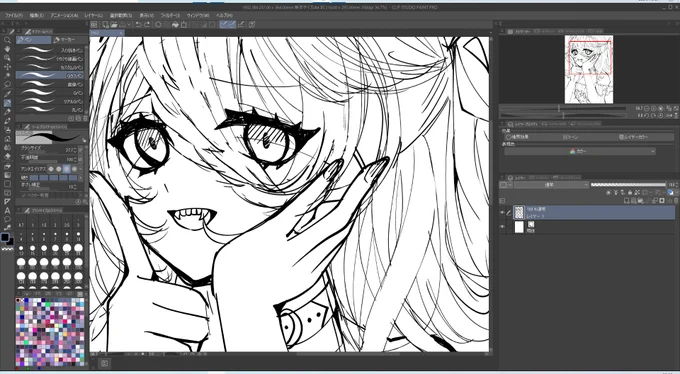Click the Navigator zoom slider
Image resolution: width=680 pixels, height=374 pixels.
point(563,108)
